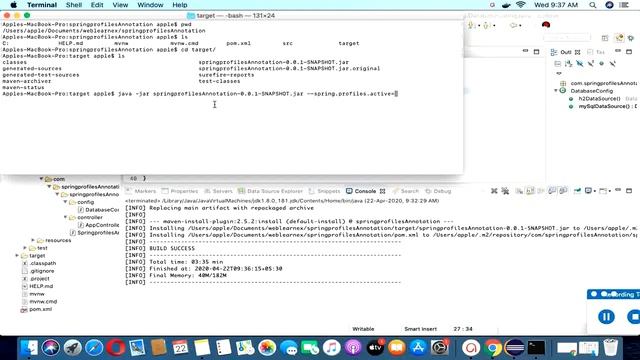
Task: Click the Collapse All icon in Outline
Action: click(x=558, y=64)
